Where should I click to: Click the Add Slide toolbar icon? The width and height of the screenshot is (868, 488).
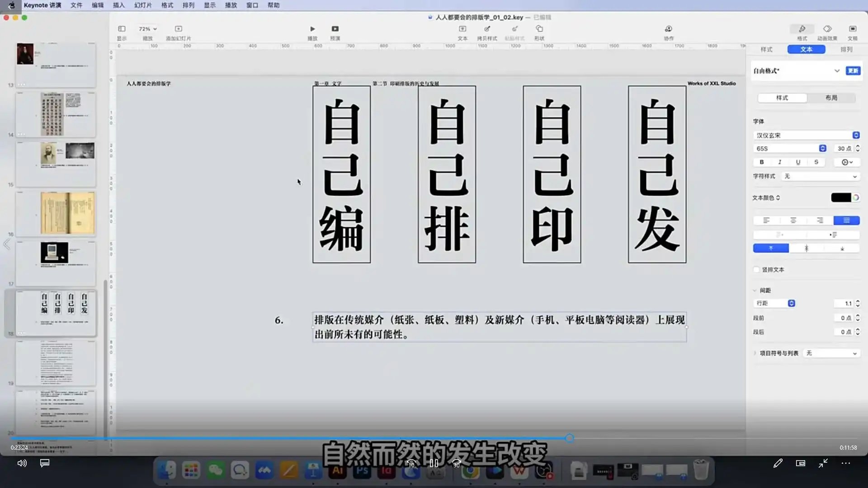178,29
